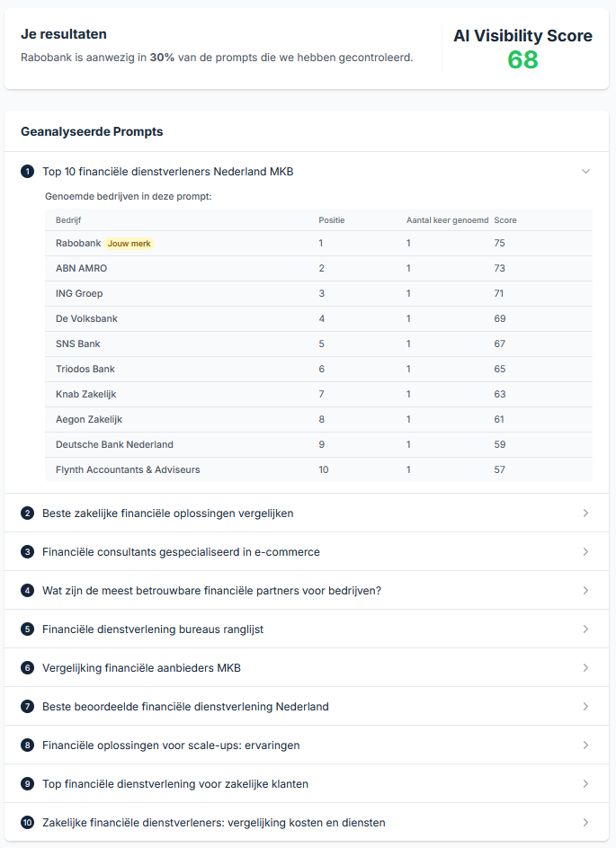Image resolution: width=616 pixels, height=848 pixels.
Task: Click the Jouw merk badge
Action: click(129, 244)
